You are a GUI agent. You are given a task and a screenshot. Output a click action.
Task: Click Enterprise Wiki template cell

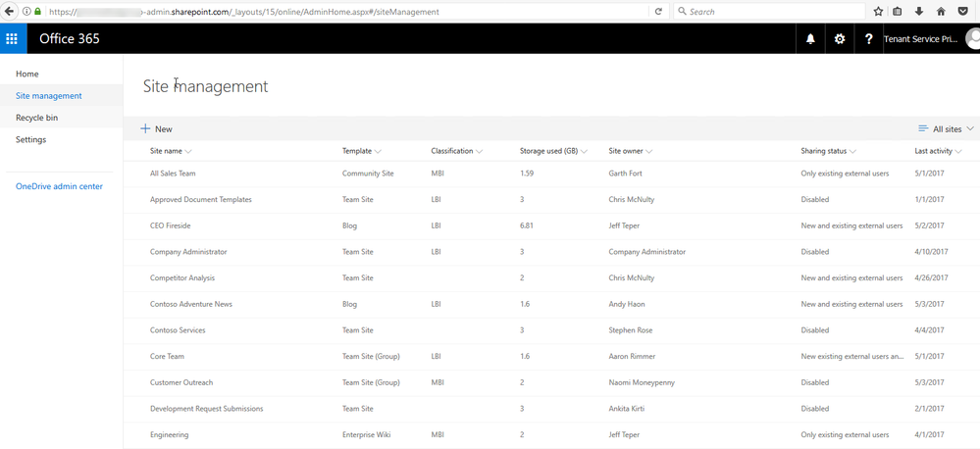[x=366, y=434]
